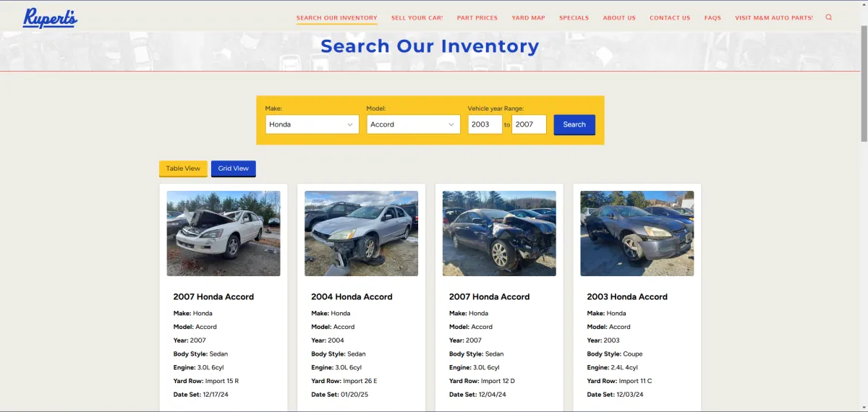Click the silver 2004 Honda Accord photo
Screen dimensions: 868x412
tap(361, 233)
